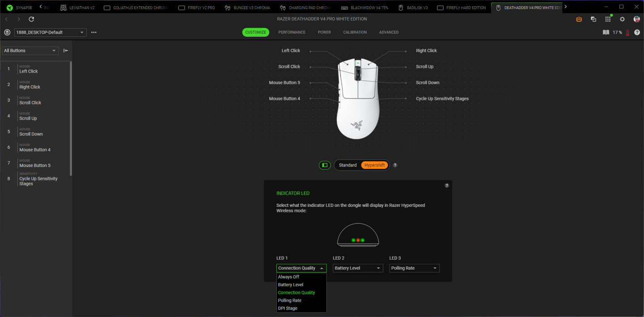The height and width of the screenshot is (317, 644).
Task: Switch to the Leviathan V2 tab
Action: tap(77, 8)
